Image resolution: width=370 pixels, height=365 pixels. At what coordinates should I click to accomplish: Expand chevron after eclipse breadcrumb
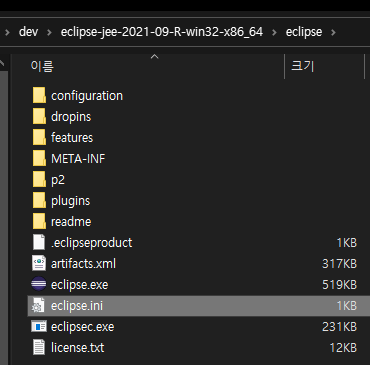(333, 32)
